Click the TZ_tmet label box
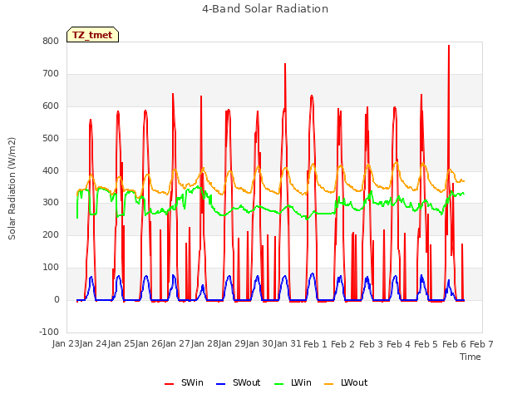Image resolution: width=532 pixels, height=399 pixels. [x=92, y=35]
